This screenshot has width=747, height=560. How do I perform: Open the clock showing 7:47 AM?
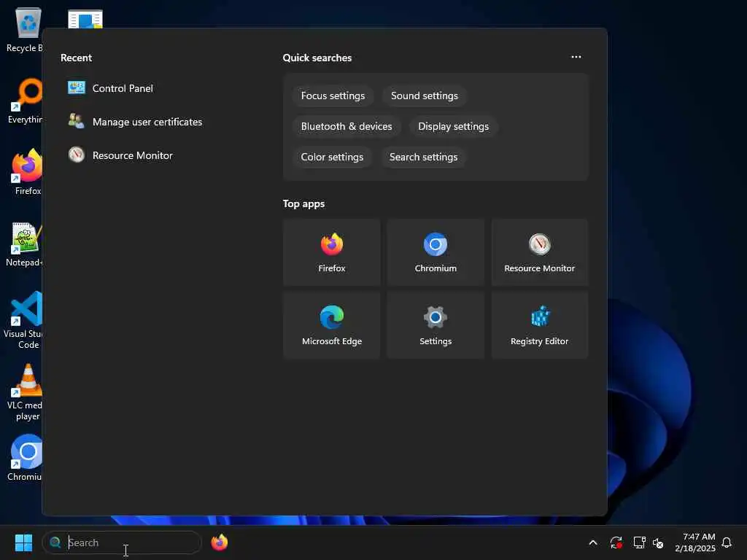pyautogui.click(x=694, y=542)
